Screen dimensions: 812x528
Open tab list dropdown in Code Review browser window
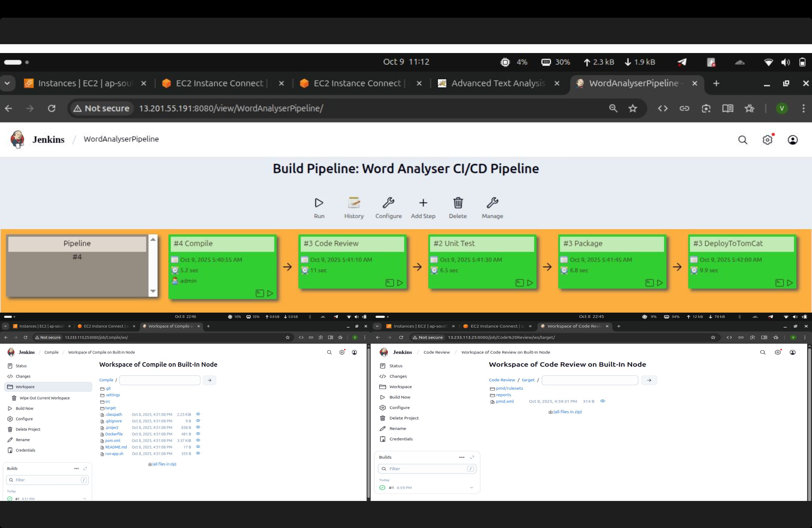377,326
